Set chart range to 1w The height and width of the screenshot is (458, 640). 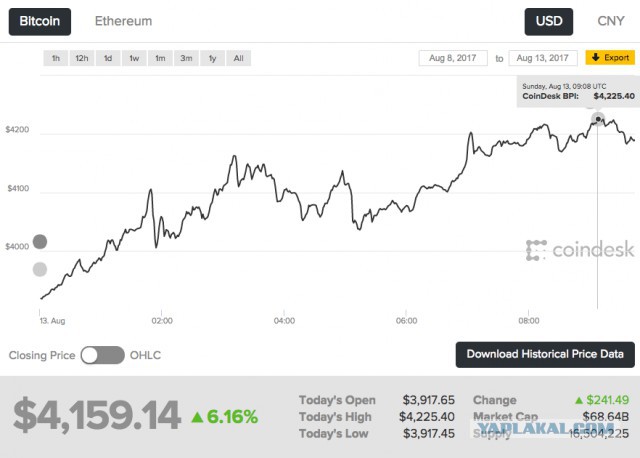[x=134, y=58]
